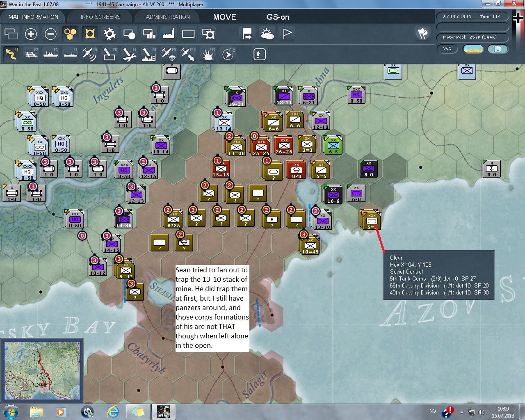The width and height of the screenshot is (525, 420).
Task: Click the factory icon in the toolbar
Action: coord(169,34)
